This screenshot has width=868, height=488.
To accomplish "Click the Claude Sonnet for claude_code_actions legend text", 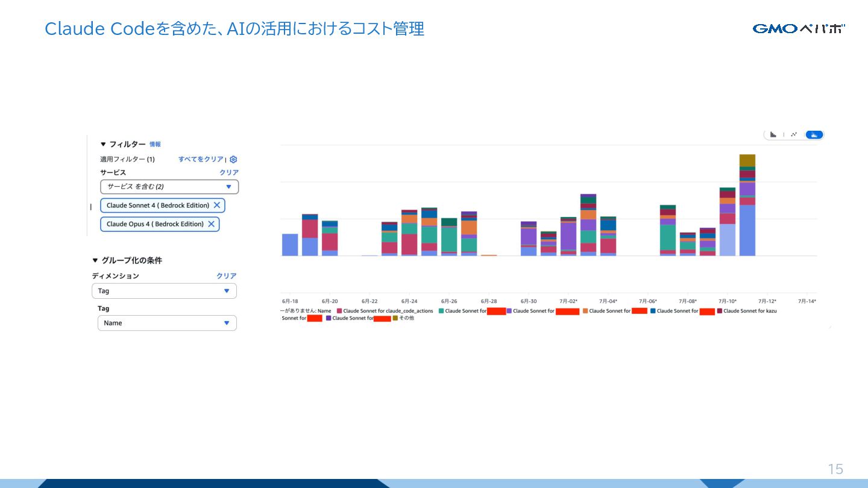I will click(x=388, y=311).
